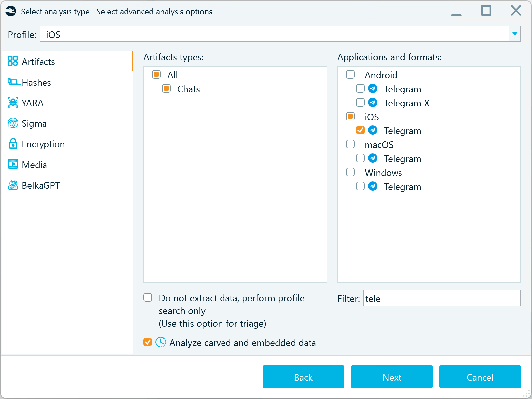This screenshot has height=399, width=532.
Task: Click the Artifacts grid icon in sidebar
Action: (13, 61)
